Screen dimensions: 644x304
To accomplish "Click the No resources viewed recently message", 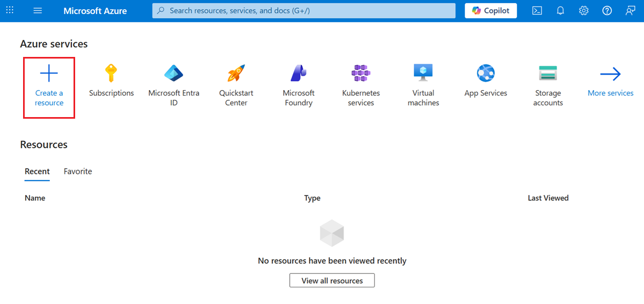I will point(332,261).
